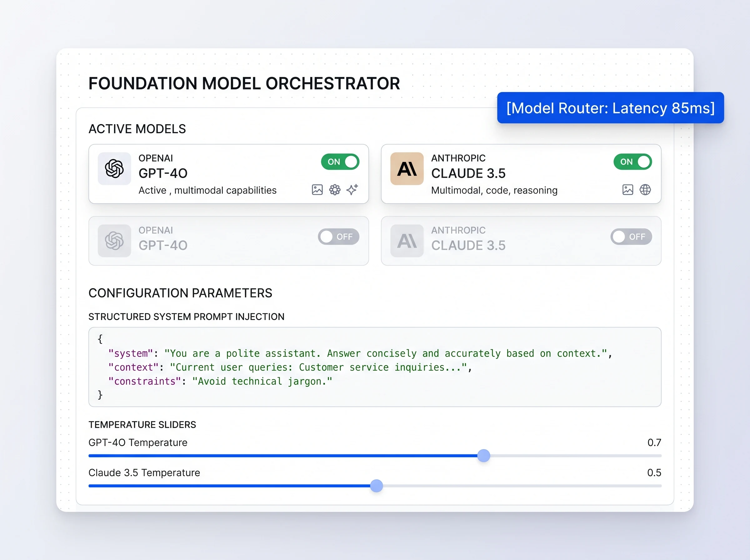Select the disabled GPT-4O model name
This screenshot has width=750, height=560.
click(x=163, y=245)
